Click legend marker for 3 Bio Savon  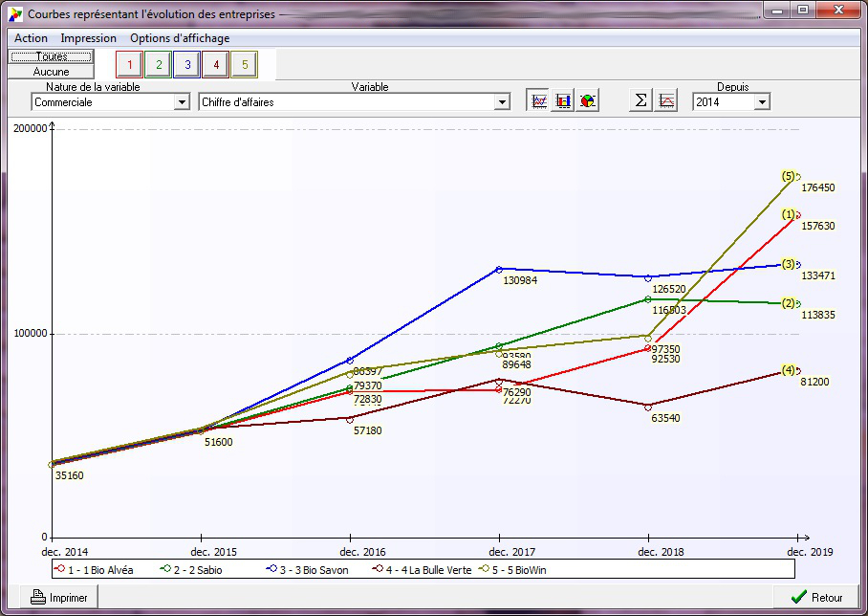[271, 568]
